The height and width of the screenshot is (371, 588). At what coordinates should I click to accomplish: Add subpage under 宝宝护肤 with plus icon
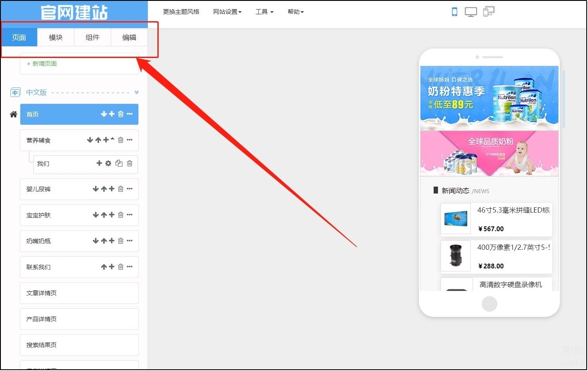[x=112, y=215]
